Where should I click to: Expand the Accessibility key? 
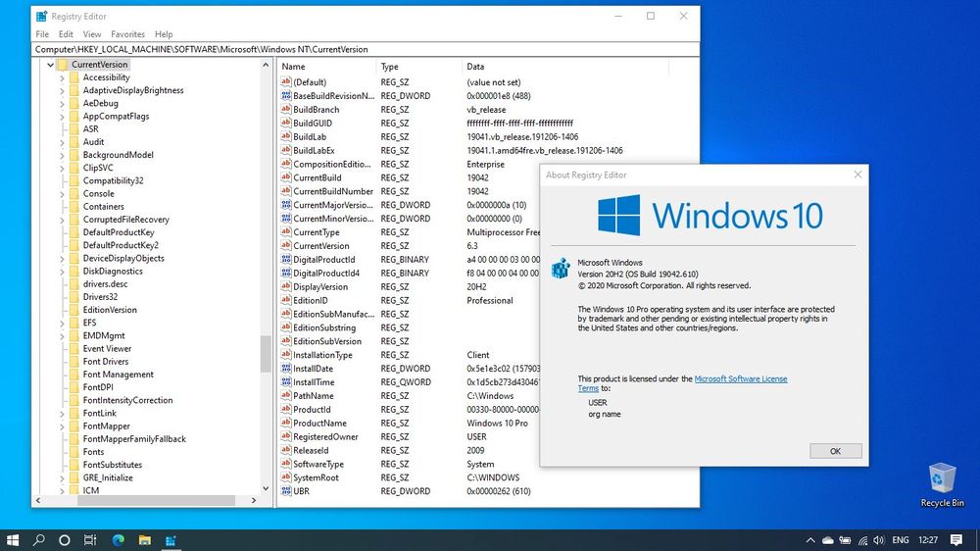tap(62, 77)
